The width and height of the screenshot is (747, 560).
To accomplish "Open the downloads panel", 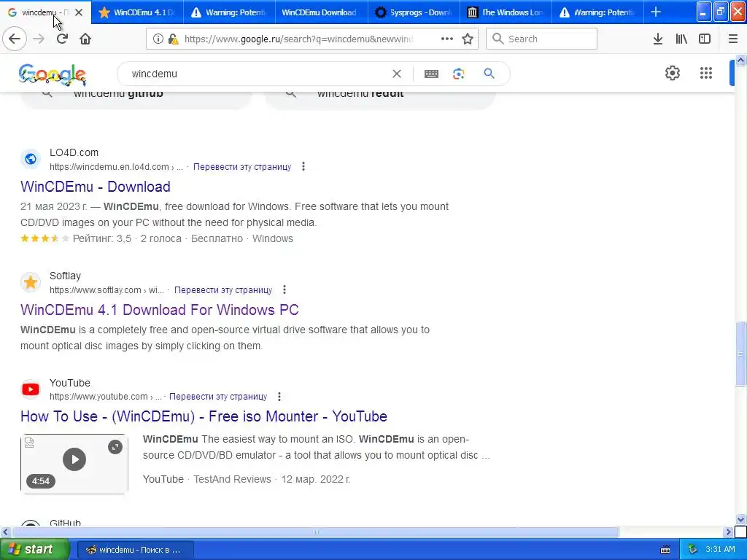I will tap(658, 39).
